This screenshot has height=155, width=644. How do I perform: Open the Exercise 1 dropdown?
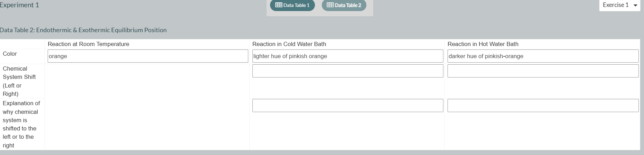pyautogui.click(x=620, y=5)
